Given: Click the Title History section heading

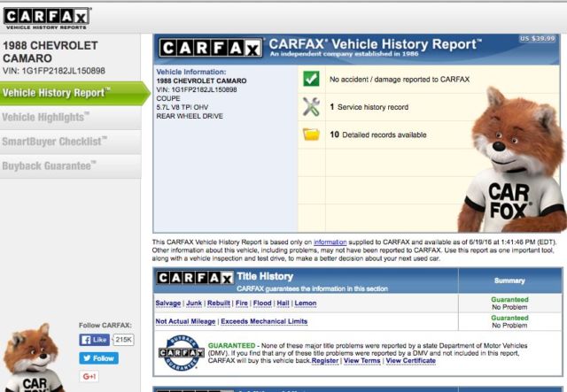Looking at the screenshot, I should coord(265,276).
